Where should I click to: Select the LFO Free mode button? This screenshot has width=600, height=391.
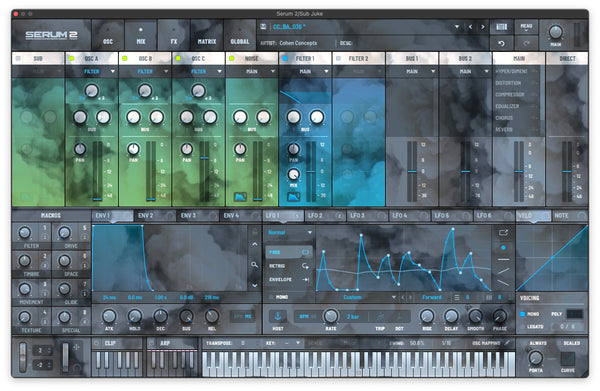(x=289, y=252)
